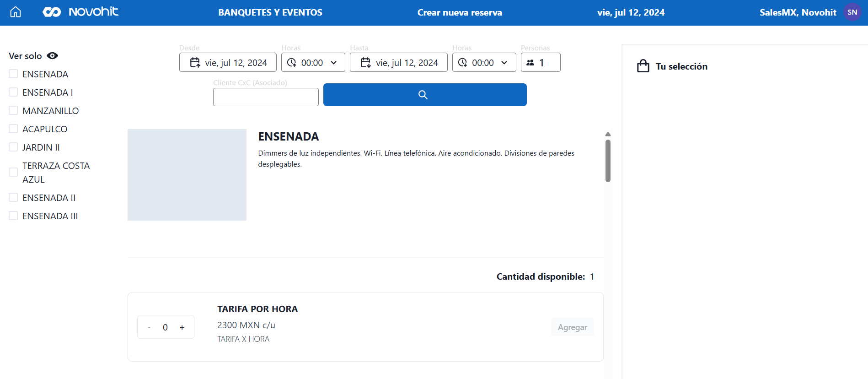Screen dimensions: 868x379
Task: Enable the ACAPULCO filter checkbox
Action: [13, 129]
